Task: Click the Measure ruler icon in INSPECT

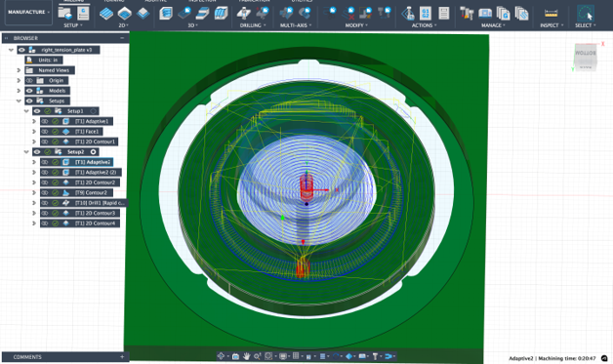Action: tap(551, 14)
